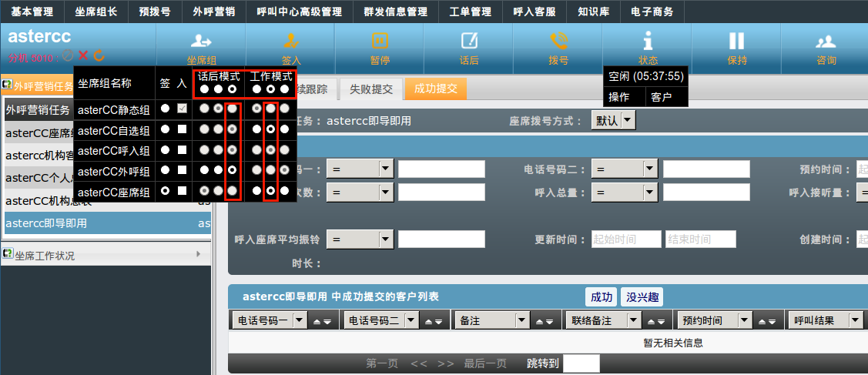
Task: Select the sign-in radio button for asterCC座席组
Action: (x=166, y=190)
